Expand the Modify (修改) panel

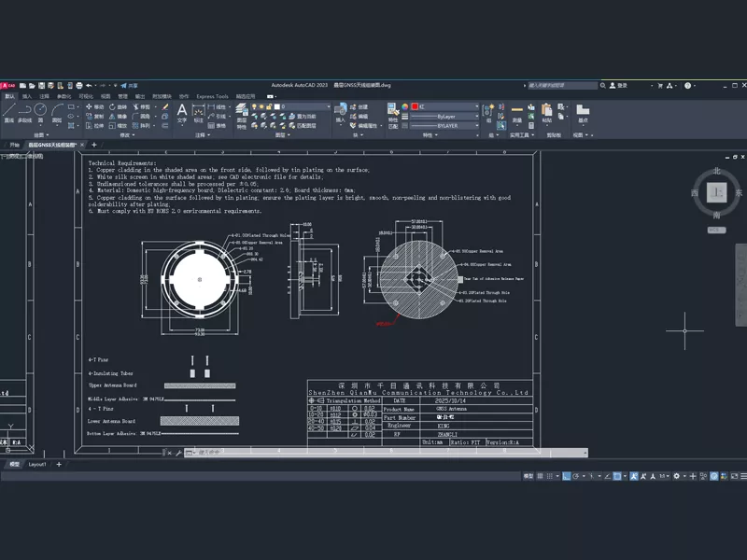point(127,135)
